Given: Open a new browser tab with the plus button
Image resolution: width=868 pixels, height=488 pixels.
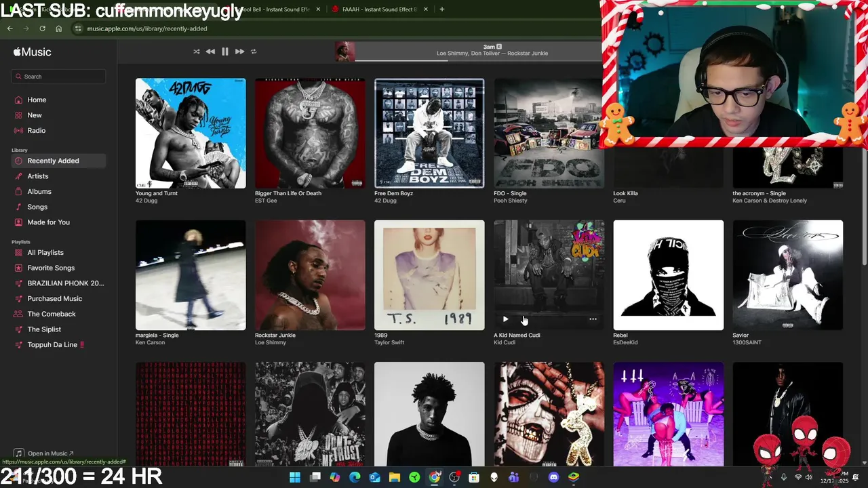Looking at the screenshot, I should [442, 9].
